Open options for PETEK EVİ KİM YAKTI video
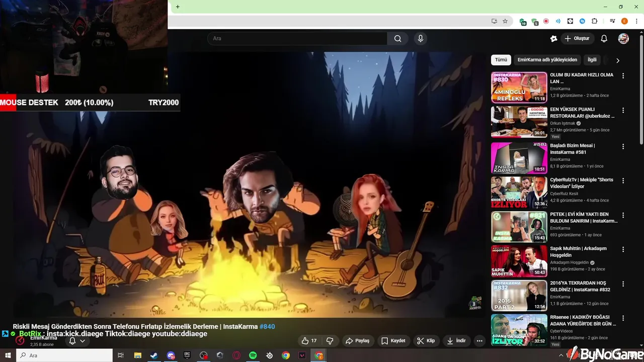The width and height of the screenshot is (644, 362). [623, 215]
